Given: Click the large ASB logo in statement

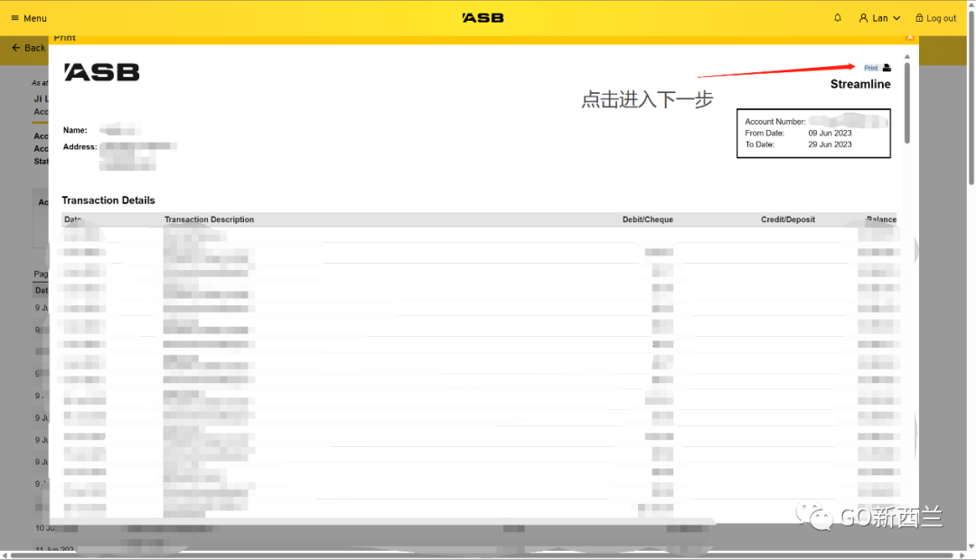Looking at the screenshot, I should (x=102, y=72).
